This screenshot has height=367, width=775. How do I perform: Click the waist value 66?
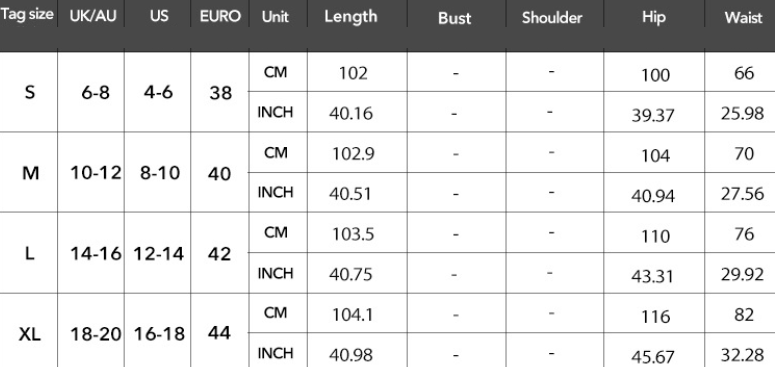tap(744, 73)
